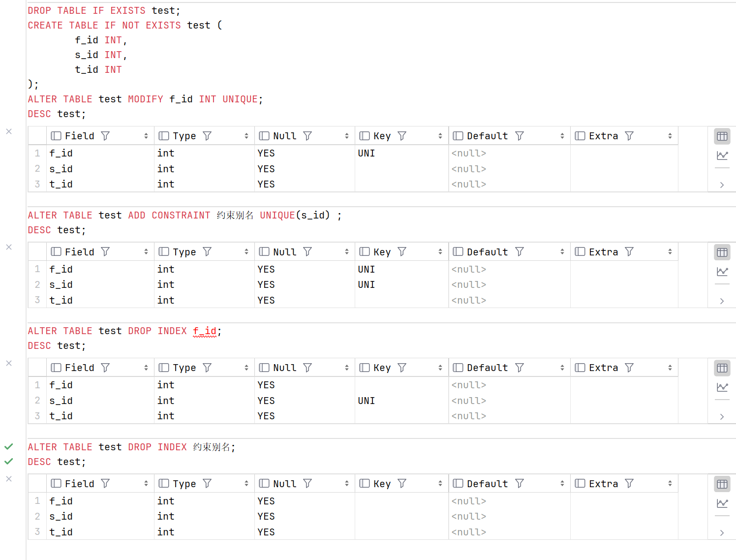Filter the Key column in first table
This screenshot has width=736, height=560.
tap(402, 136)
